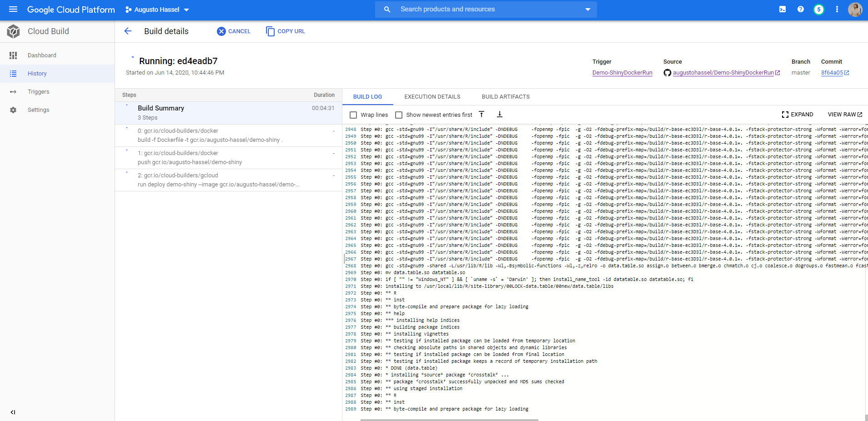868x421 pixels.
Task: Open the Augusto Hassel project dropdown
Action: [157, 10]
